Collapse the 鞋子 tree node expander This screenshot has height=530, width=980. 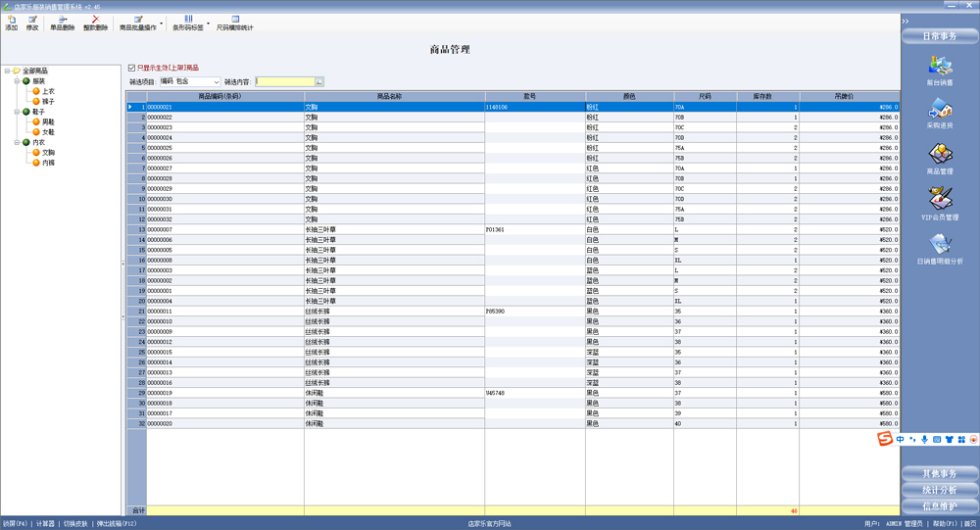coord(17,112)
